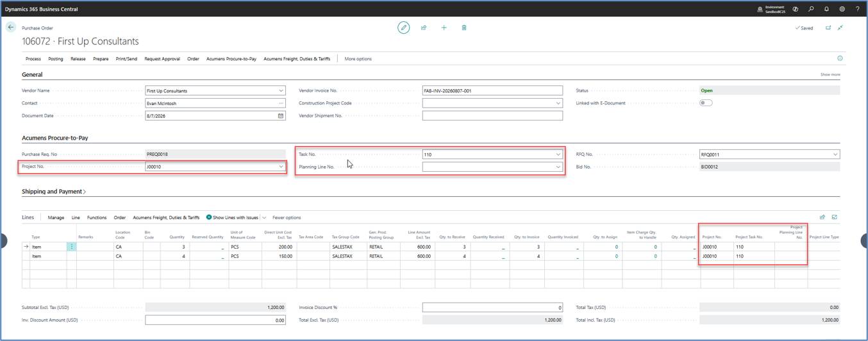Screen dimensions: 868x341
Task: Expand Shipping and Payment section
Action: pos(54,191)
